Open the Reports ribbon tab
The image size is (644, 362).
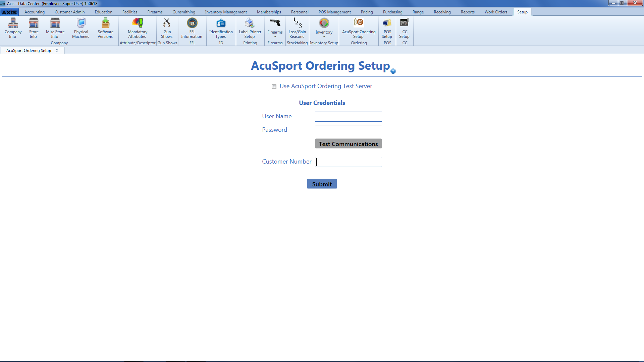click(x=468, y=12)
